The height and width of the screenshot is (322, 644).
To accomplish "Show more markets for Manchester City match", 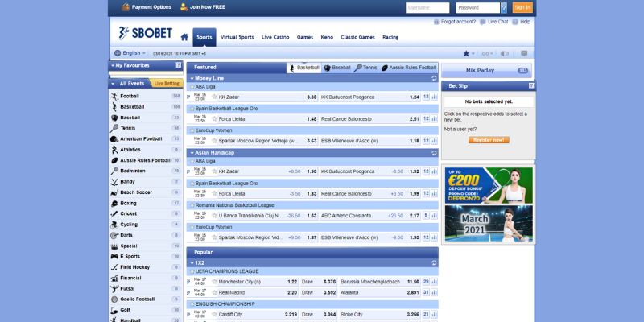I will click(x=426, y=282).
